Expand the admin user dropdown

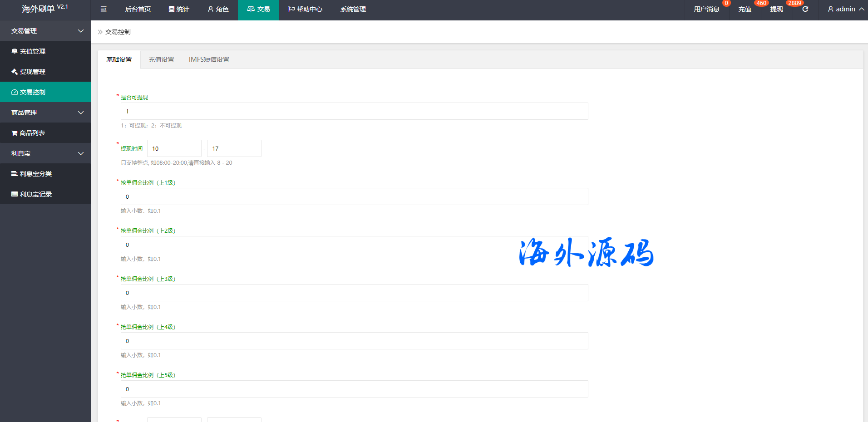coord(845,9)
